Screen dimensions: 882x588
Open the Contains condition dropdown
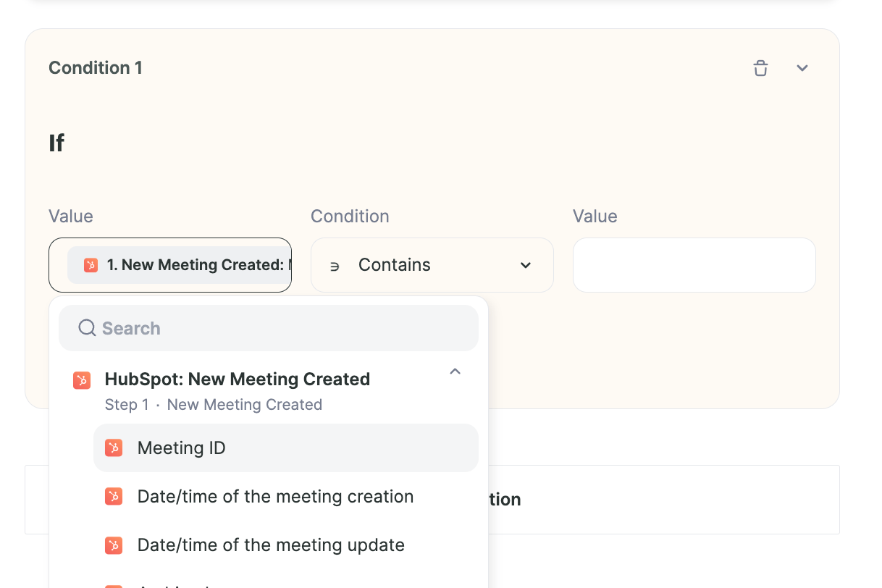pos(432,265)
